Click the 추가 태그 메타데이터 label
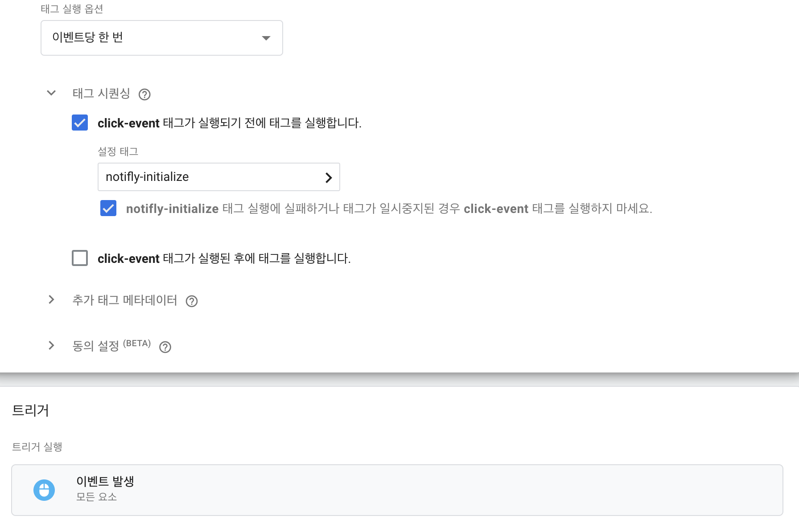Viewport: 799px width, 532px height. (125, 300)
